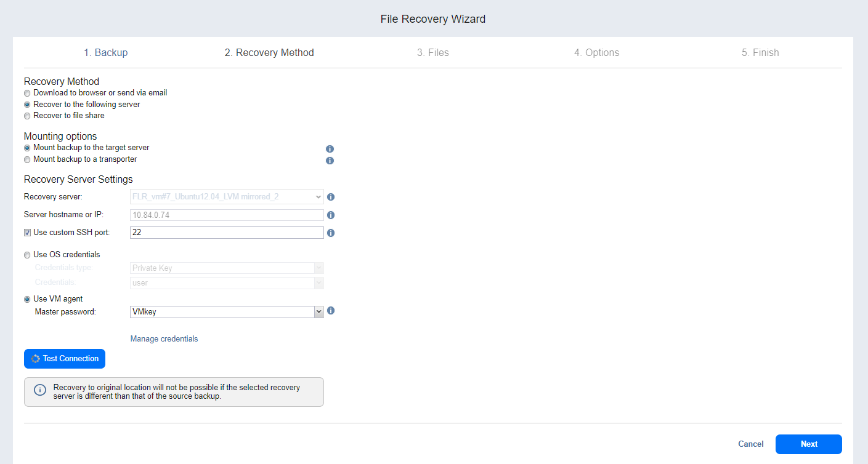Click info icon next to Recovery server dropdown

331,197
